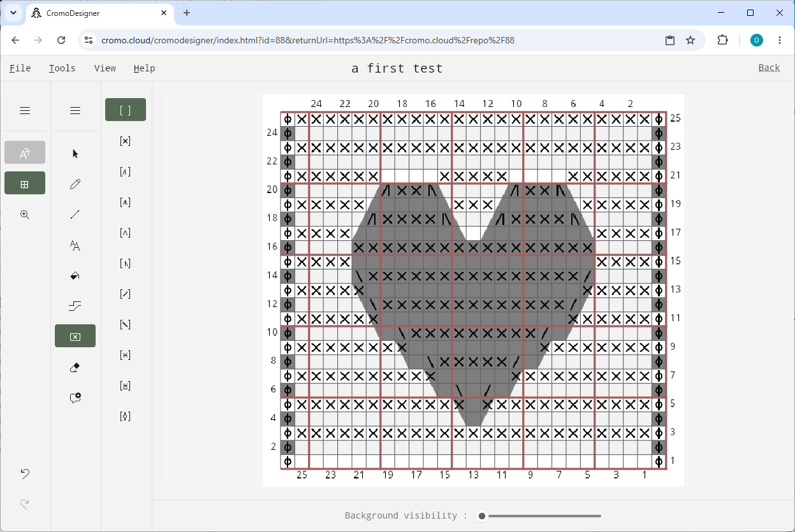View site information icon

89,40
